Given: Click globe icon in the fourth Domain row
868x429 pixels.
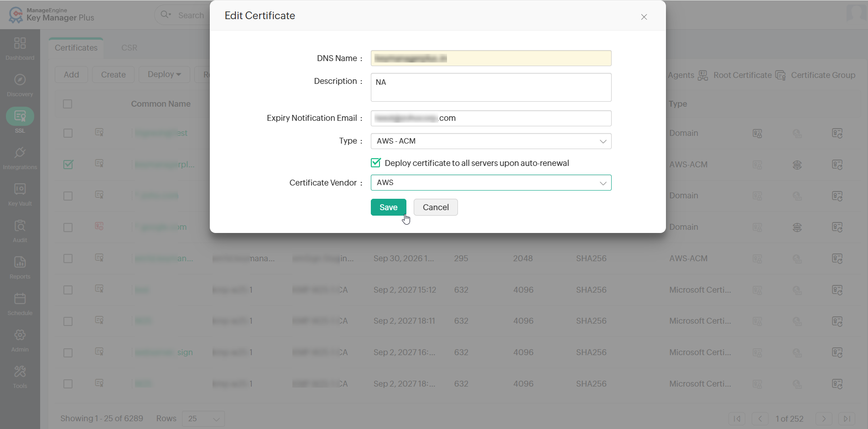Looking at the screenshot, I should (797, 227).
